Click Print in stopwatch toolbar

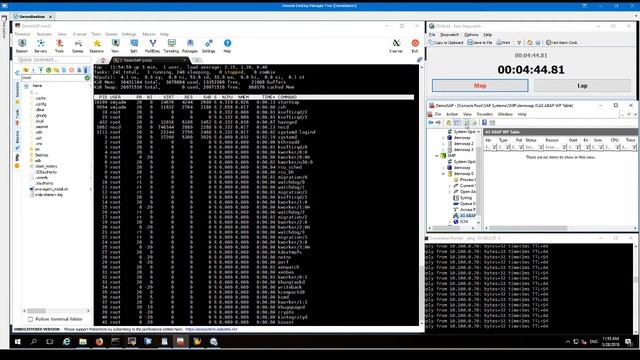click(x=503, y=42)
